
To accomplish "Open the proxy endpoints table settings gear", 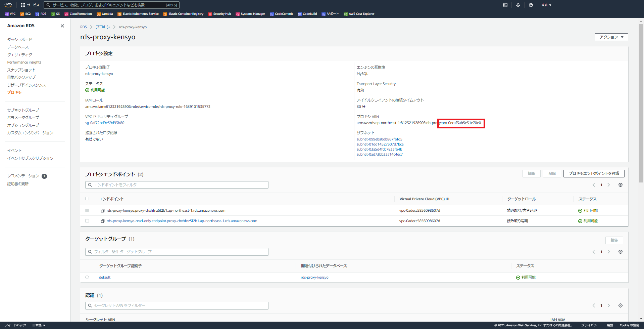I will coord(620,184).
